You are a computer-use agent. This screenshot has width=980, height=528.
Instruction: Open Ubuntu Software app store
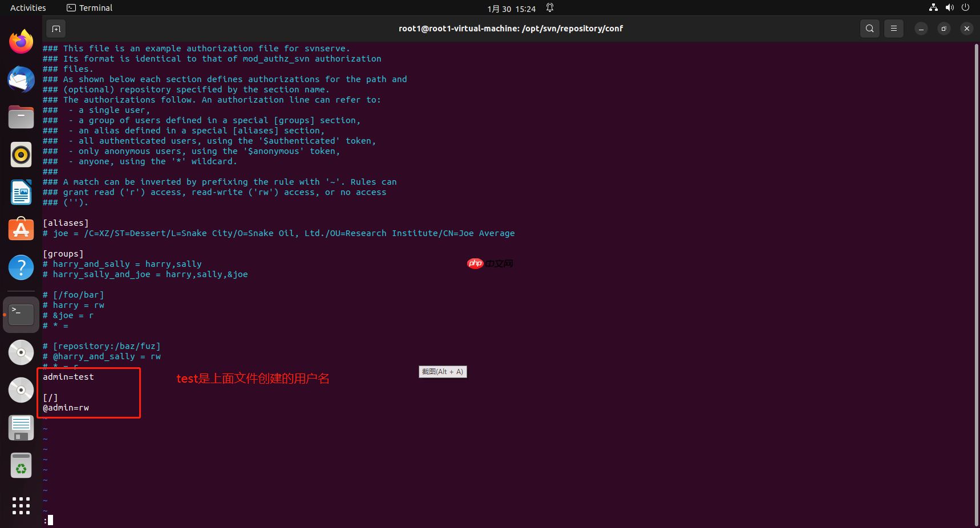click(21, 230)
